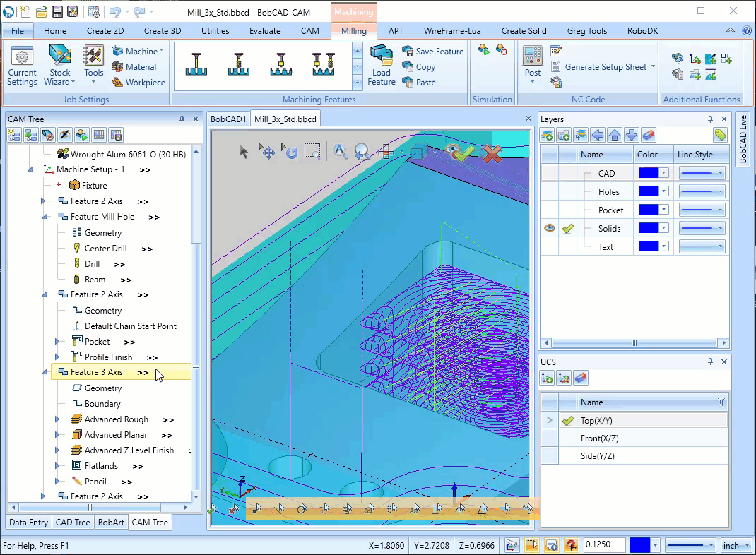Toggle visibility cell for Holes layer
The height and width of the screenshot is (555, 756).
click(x=550, y=192)
